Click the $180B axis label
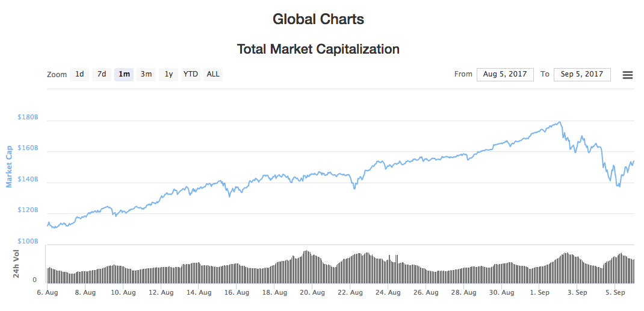The image size is (644, 311). point(28,118)
